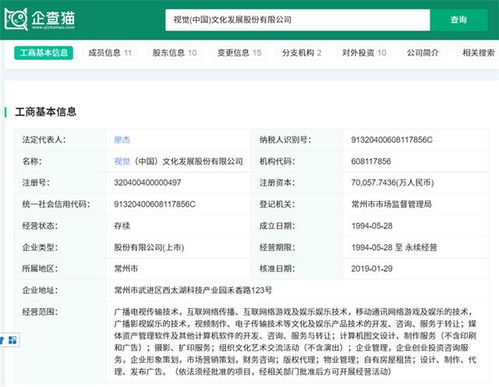Click business status value 存续
Viewport: 499px width, 387px height.
(122, 226)
